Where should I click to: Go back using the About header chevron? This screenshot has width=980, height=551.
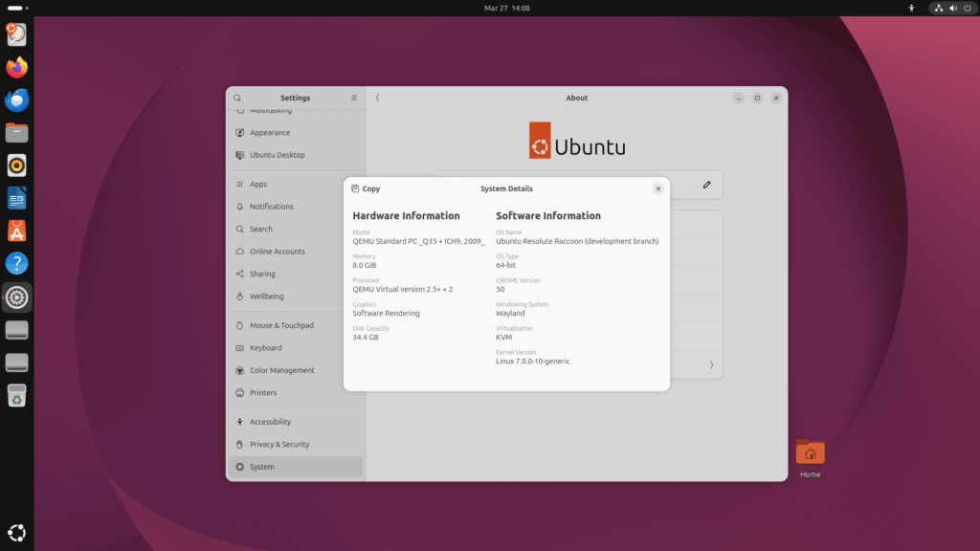[x=377, y=98]
